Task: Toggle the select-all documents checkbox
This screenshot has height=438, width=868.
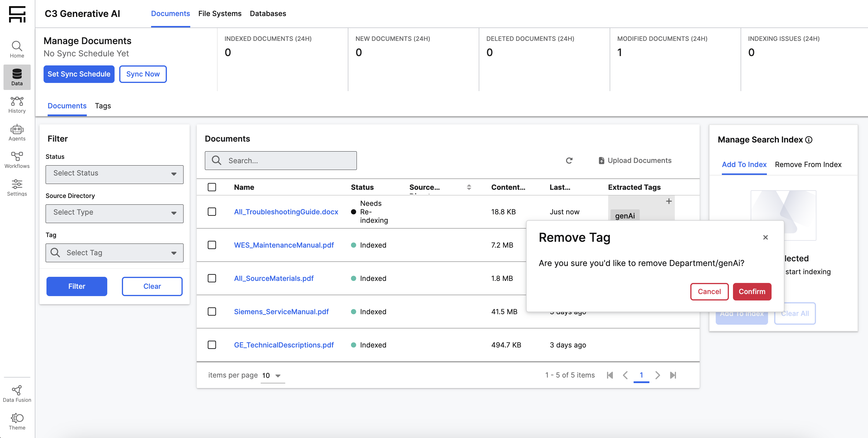Action: 212,187
